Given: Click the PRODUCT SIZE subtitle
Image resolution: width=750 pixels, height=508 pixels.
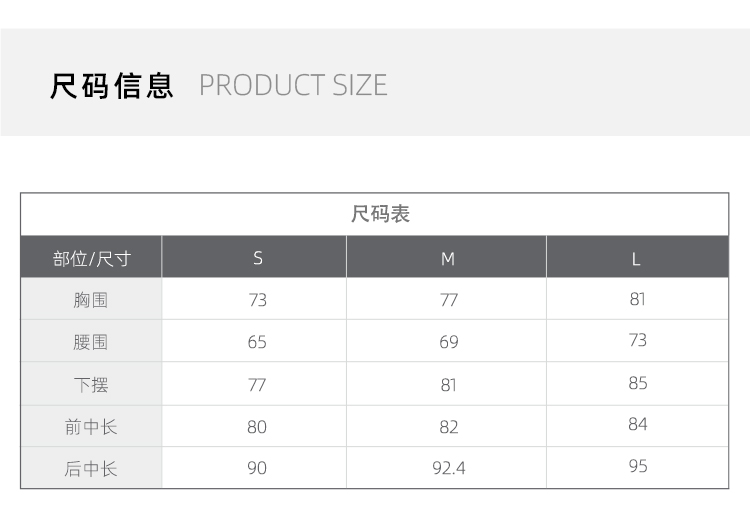Looking at the screenshot, I should pyautogui.click(x=293, y=86).
